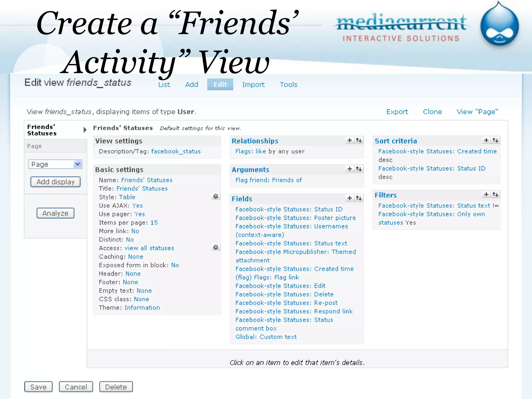The image size is (532, 399).
Task: Open the Page display type dropdown
Action: [x=55, y=164]
